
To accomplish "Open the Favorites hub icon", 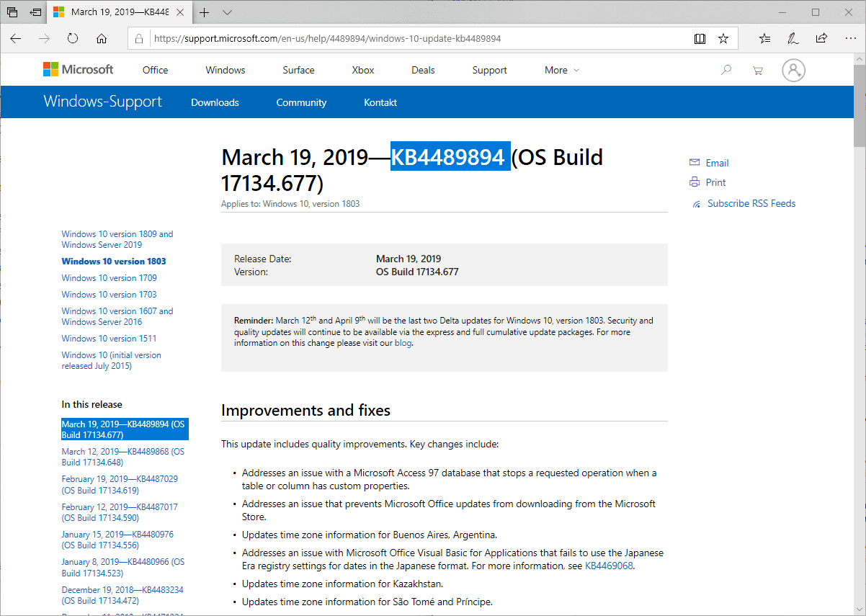I will pyautogui.click(x=765, y=39).
